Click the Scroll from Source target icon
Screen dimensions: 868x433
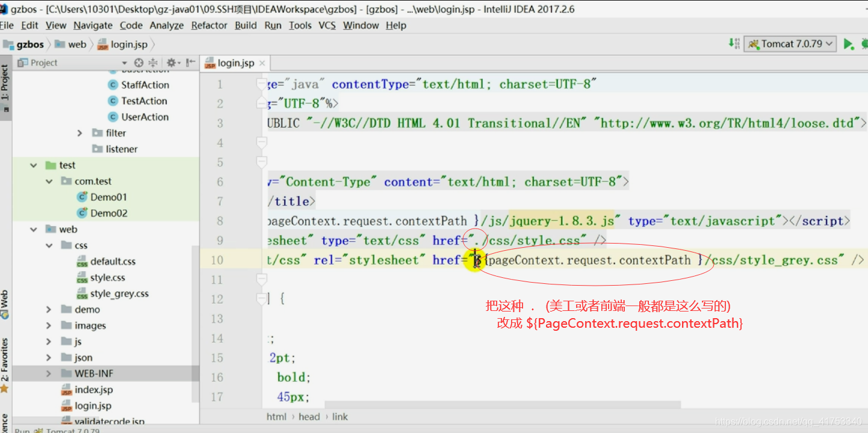(x=139, y=63)
